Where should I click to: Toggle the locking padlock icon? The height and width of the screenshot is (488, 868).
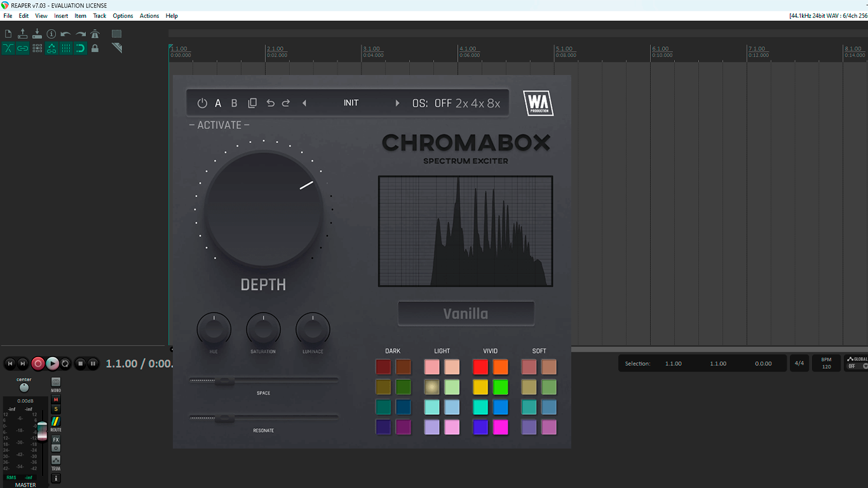pyautogui.click(x=95, y=48)
